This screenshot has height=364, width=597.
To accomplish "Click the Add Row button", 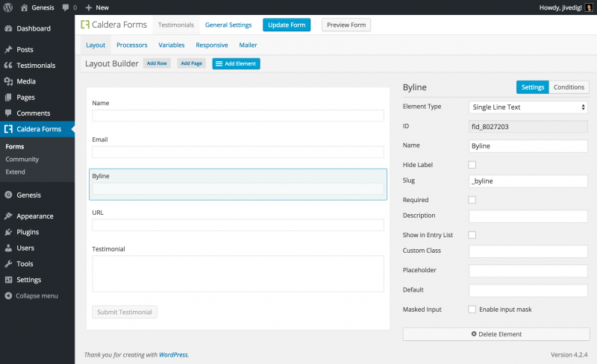I will 157,63.
